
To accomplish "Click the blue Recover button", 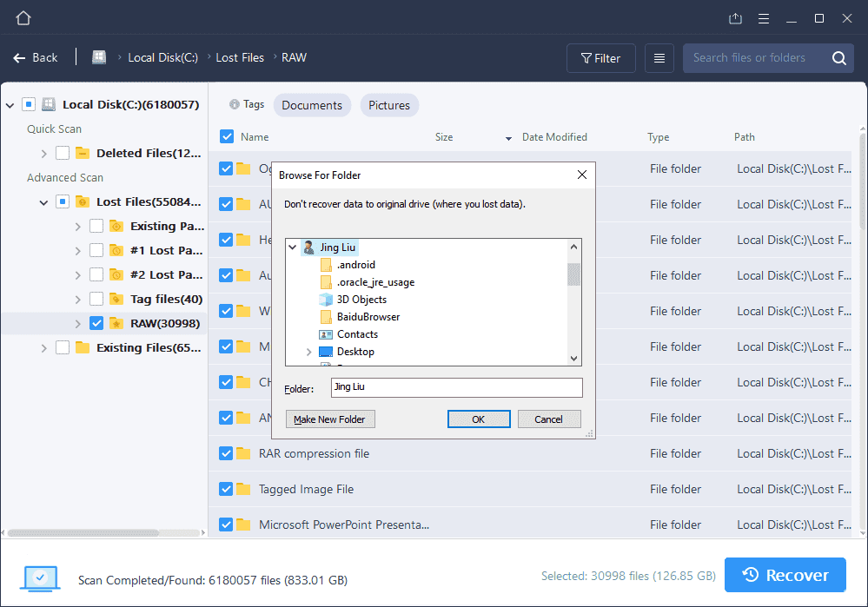I will tap(785, 575).
